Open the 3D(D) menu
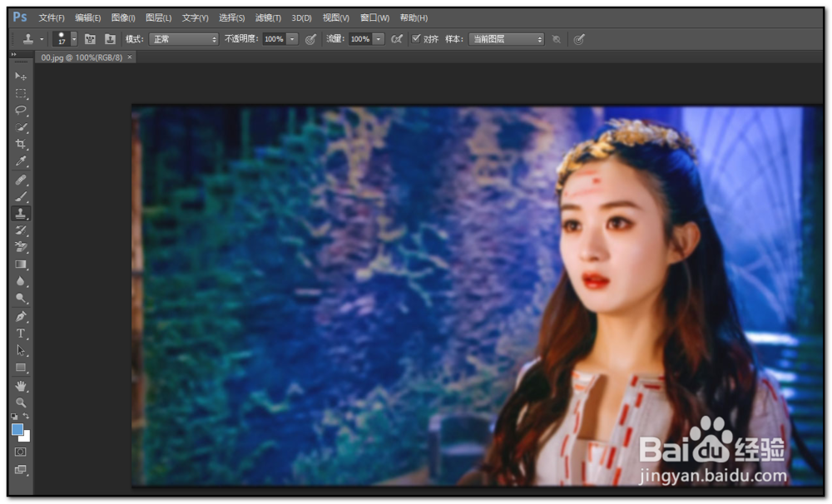 [301, 18]
